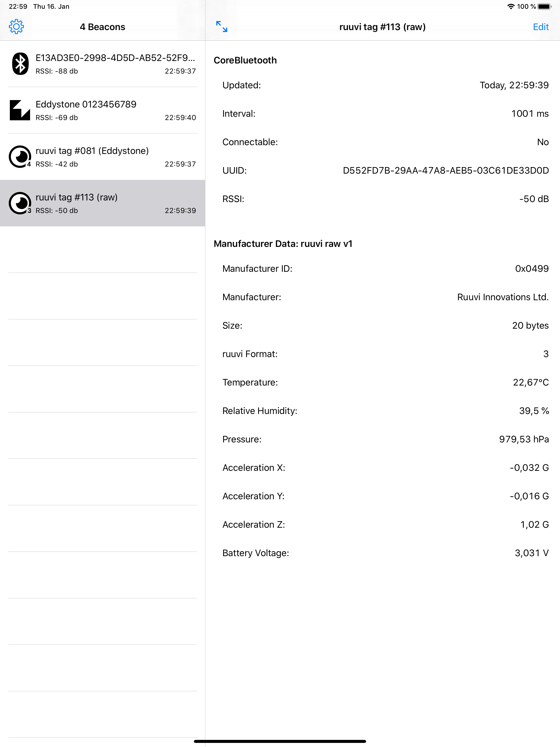
Task: Open ruuvi tag #081 (Eddystone) details
Action: click(102, 157)
